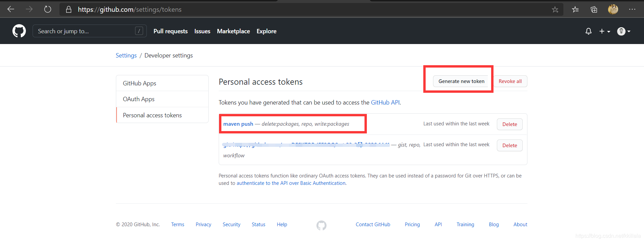The height and width of the screenshot is (242, 644).
Task: Click the browser address bar URL
Action: (x=130, y=9)
